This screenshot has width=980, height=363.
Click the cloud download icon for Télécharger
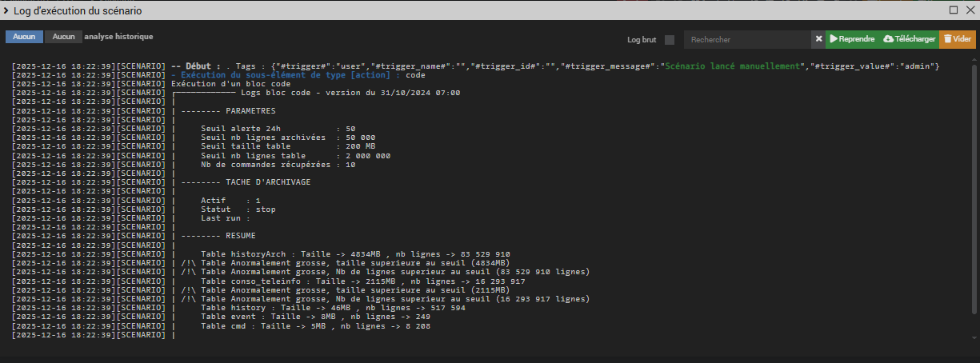pos(888,39)
